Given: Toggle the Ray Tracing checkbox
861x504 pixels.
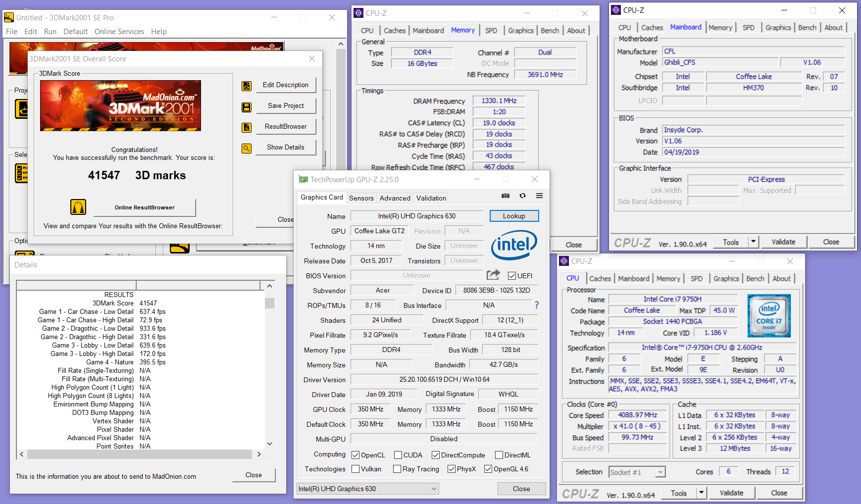Looking at the screenshot, I should [397, 469].
